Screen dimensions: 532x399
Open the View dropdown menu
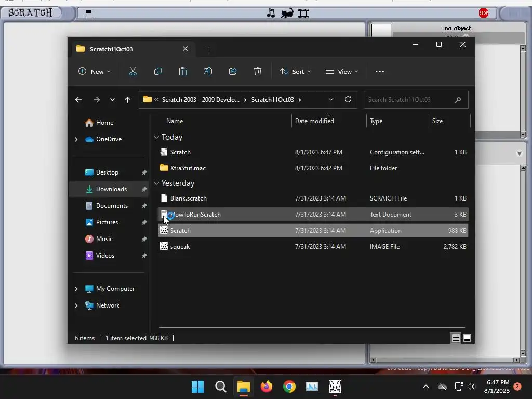click(x=342, y=72)
